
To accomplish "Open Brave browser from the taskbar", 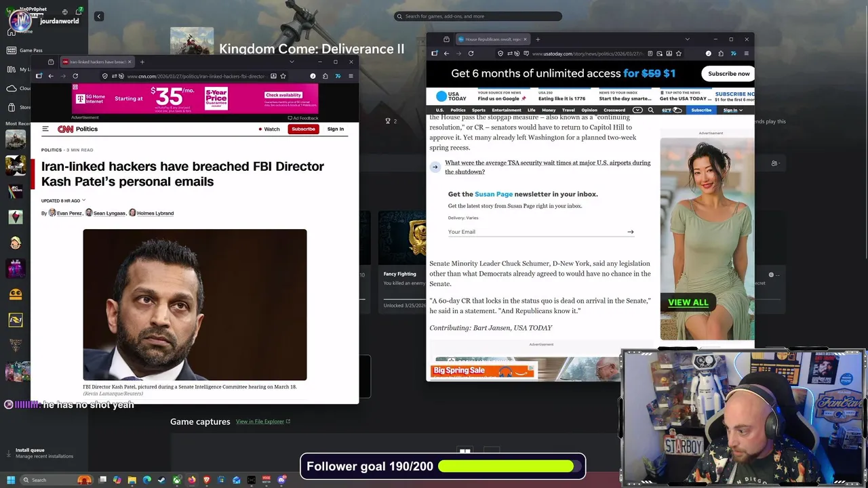I will coord(206,480).
